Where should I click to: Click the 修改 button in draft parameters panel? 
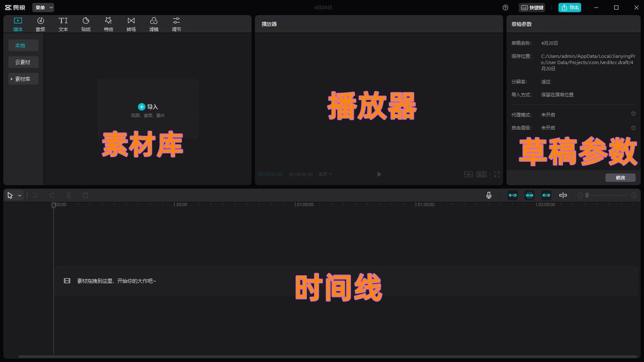[620, 177]
